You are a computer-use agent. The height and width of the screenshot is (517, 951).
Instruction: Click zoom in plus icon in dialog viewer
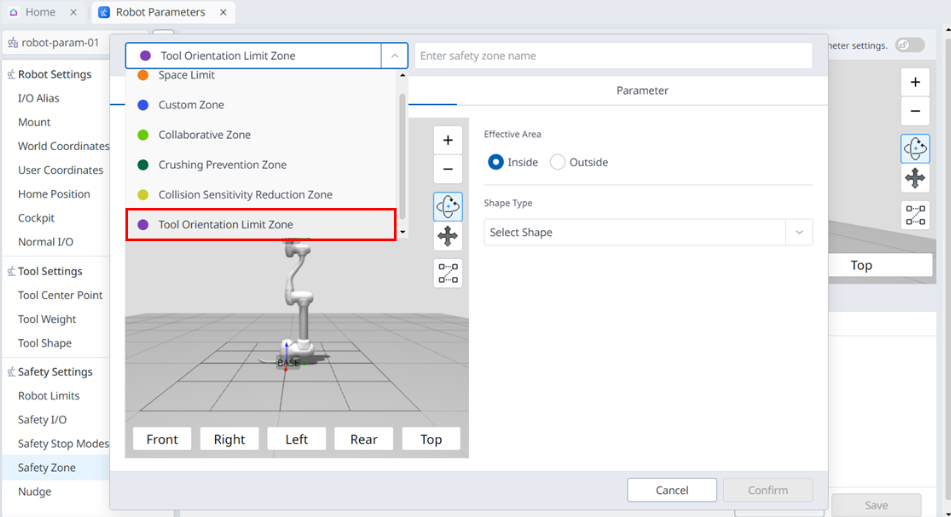point(448,140)
